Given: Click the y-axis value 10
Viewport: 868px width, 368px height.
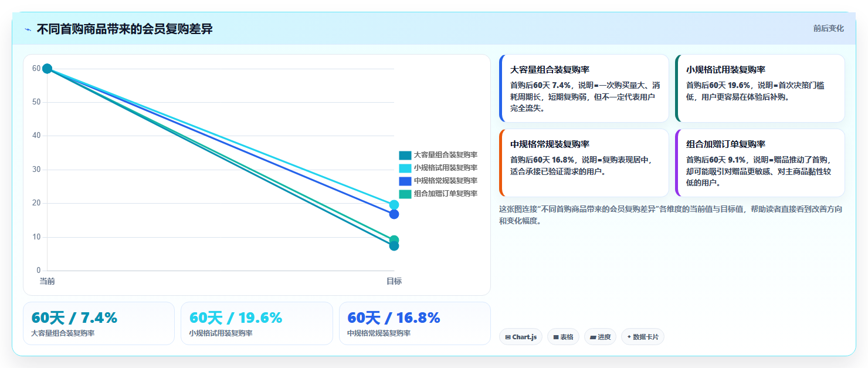Looking at the screenshot, I should (36, 237).
